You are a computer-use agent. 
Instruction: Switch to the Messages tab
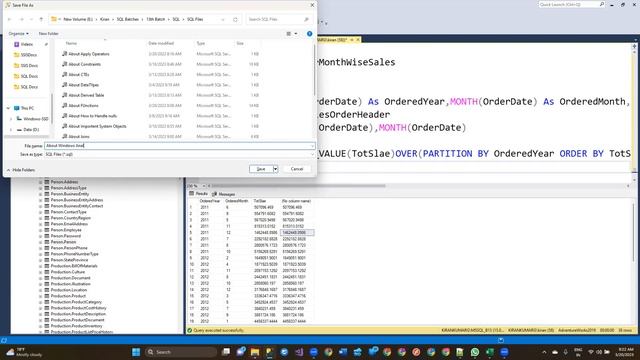pyautogui.click(x=224, y=194)
